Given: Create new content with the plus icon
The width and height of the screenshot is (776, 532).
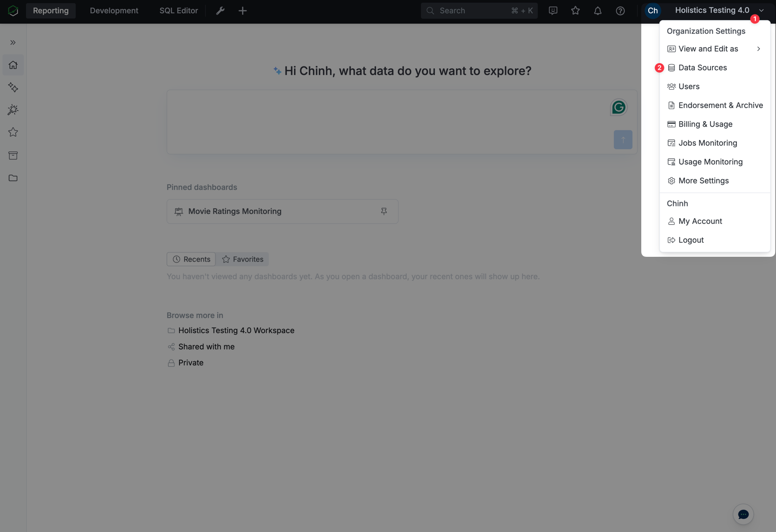Looking at the screenshot, I should click(242, 10).
